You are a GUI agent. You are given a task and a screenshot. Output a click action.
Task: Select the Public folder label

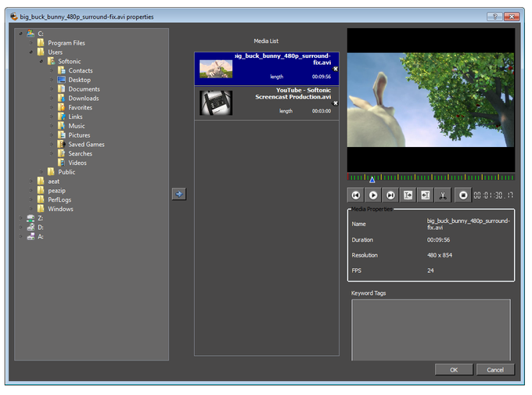(x=66, y=172)
